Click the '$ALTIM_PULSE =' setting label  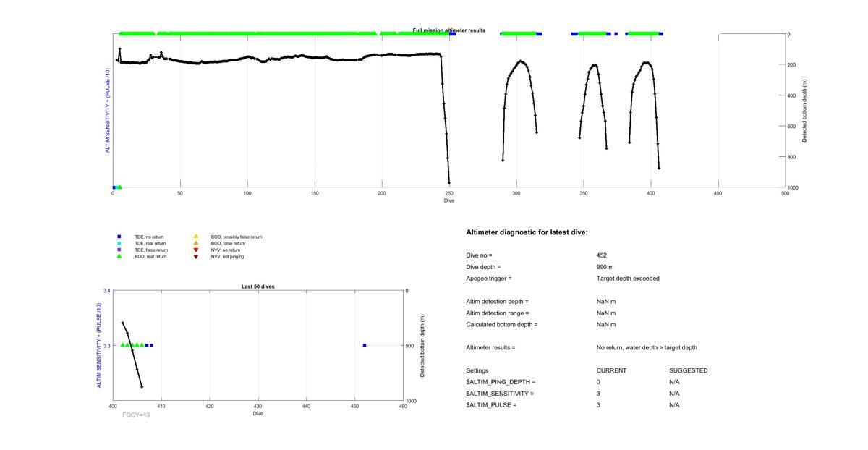pyautogui.click(x=491, y=405)
